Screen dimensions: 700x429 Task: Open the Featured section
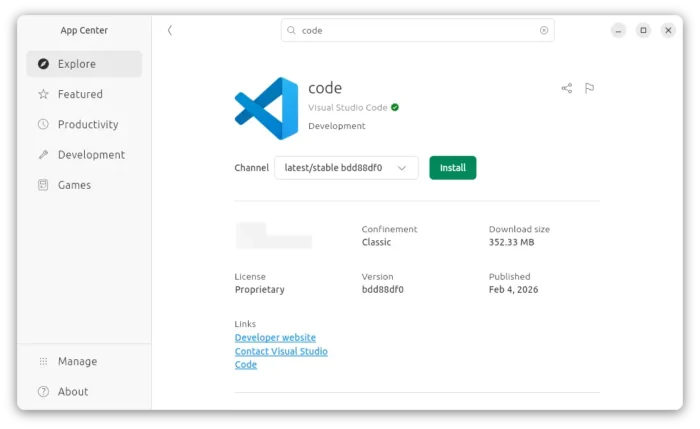(80, 94)
